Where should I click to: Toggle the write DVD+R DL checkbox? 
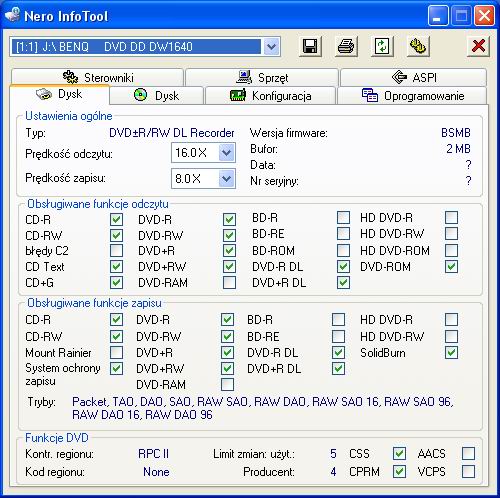coord(338,368)
